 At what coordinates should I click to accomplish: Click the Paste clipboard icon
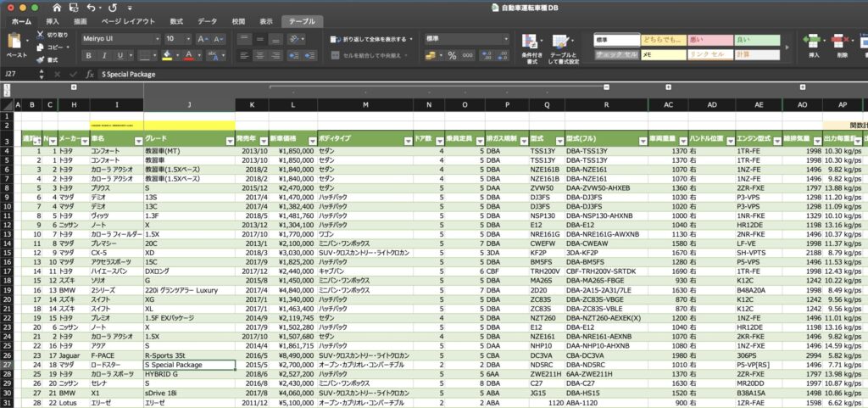pyautogui.click(x=15, y=41)
